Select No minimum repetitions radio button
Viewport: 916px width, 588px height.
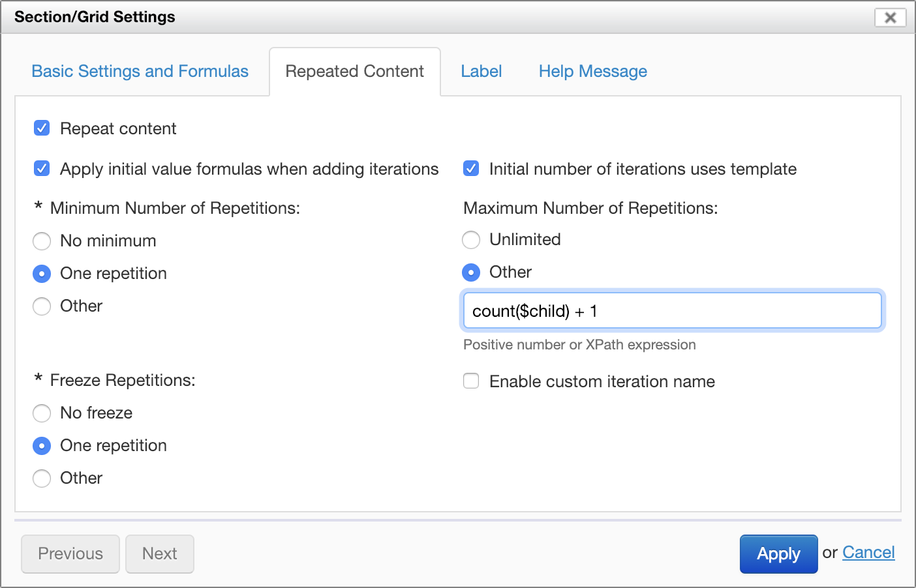[x=42, y=241]
